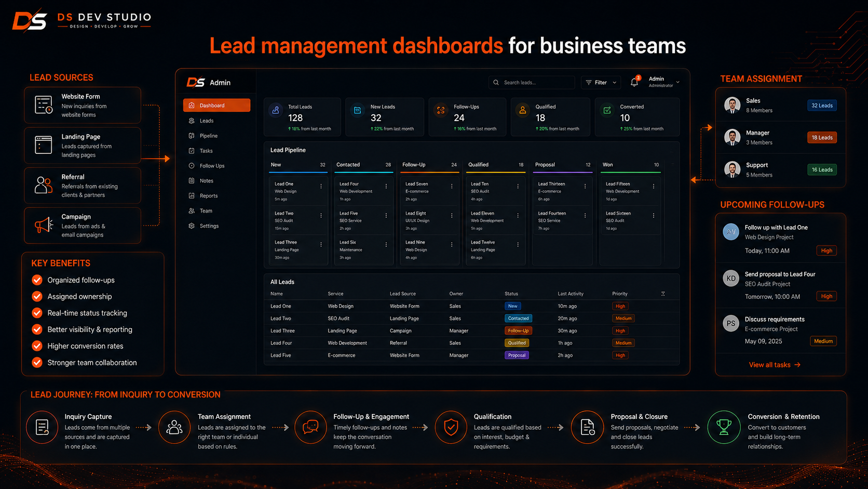Click the Follow-Up status badge for Lead Three
Viewport: 868px width, 489px height.
tap(518, 331)
